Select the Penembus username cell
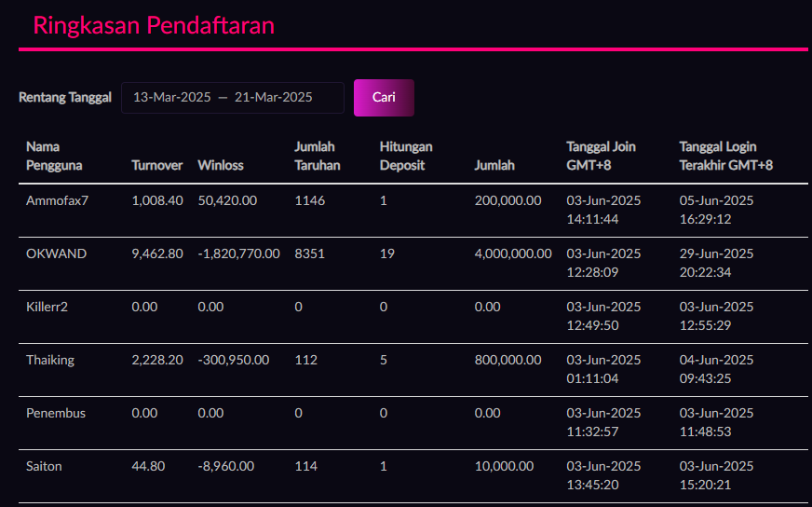The width and height of the screenshot is (812, 507). (x=56, y=413)
